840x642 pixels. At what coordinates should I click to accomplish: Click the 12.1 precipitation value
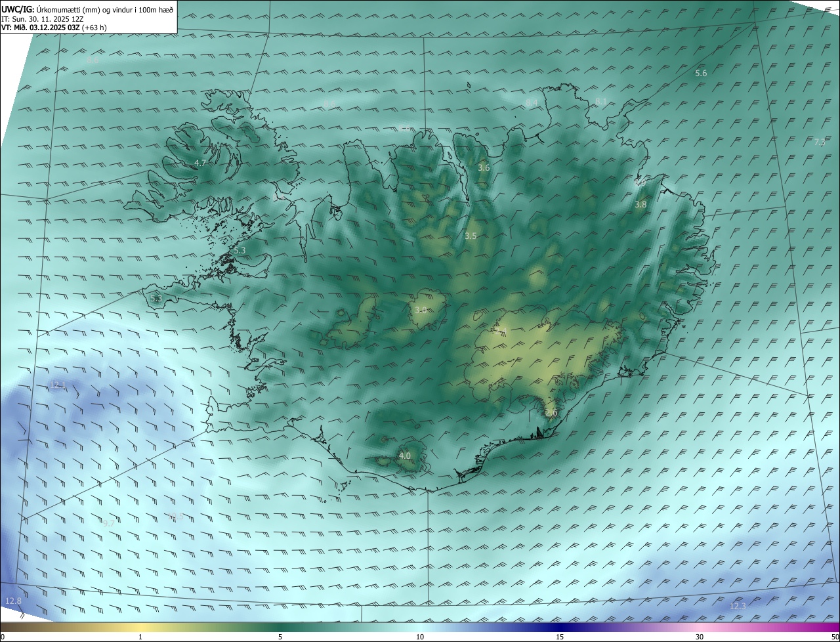58,385
